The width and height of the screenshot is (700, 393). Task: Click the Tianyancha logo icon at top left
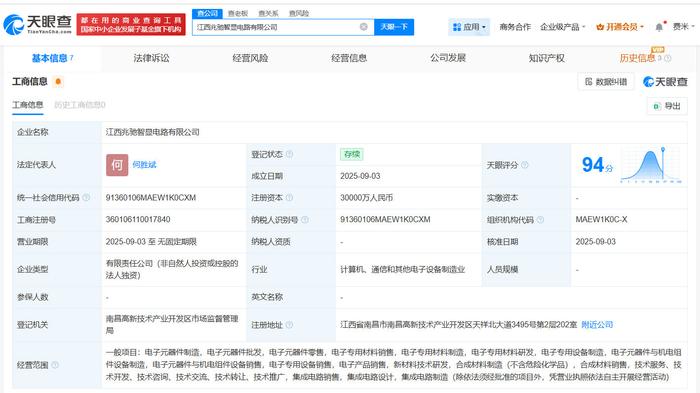(13, 25)
